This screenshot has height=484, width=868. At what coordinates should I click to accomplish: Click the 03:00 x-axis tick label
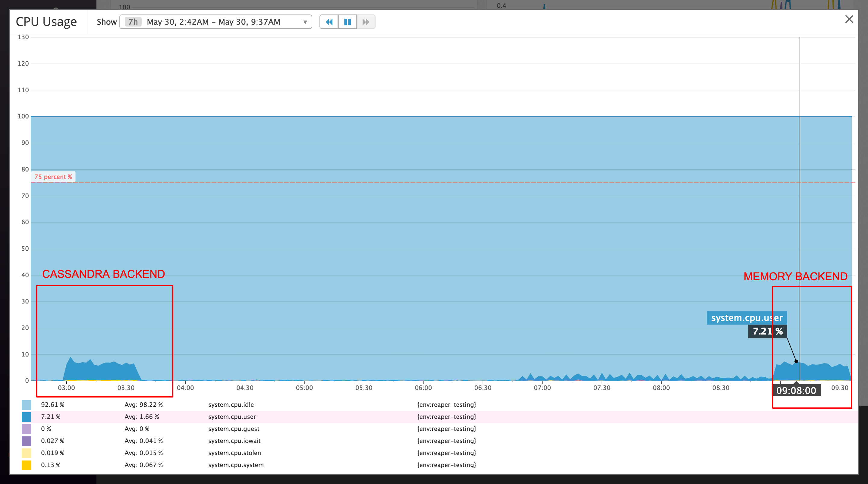click(66, 388)
